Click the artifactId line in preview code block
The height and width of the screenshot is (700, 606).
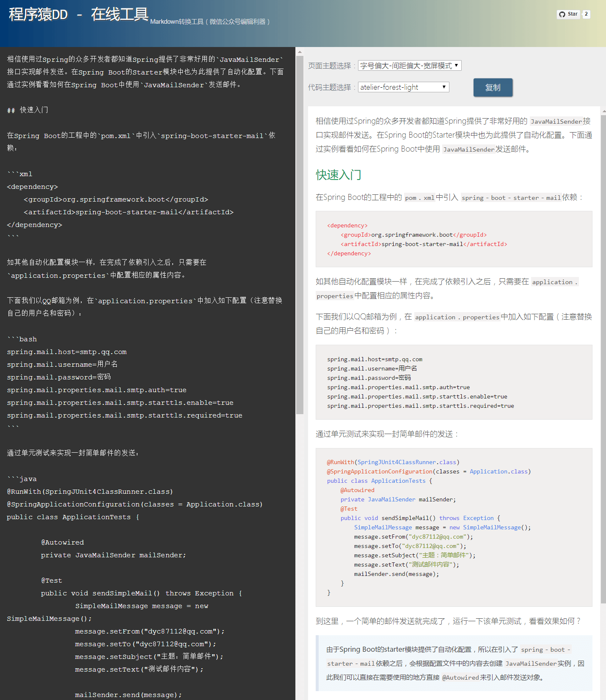point(424,244)
